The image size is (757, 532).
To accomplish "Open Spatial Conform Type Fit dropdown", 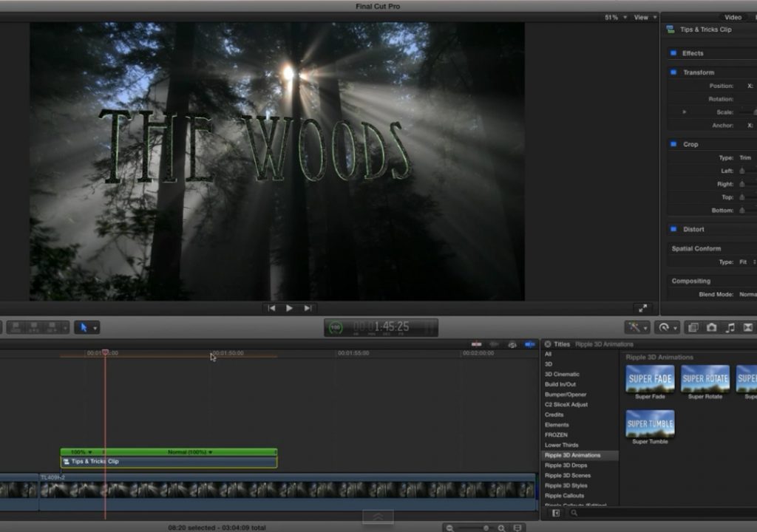I will coord(747,262).
